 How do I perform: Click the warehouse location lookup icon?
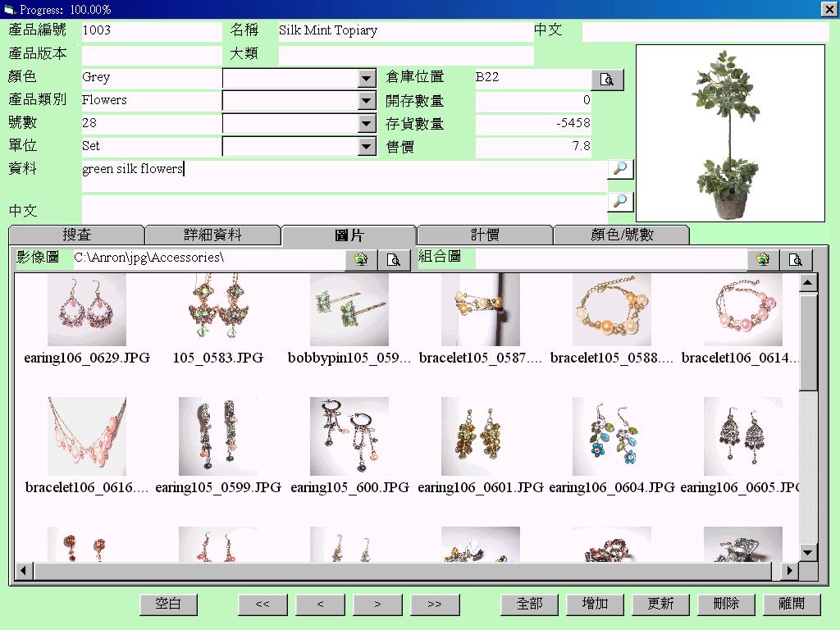[x=607, y=80]
